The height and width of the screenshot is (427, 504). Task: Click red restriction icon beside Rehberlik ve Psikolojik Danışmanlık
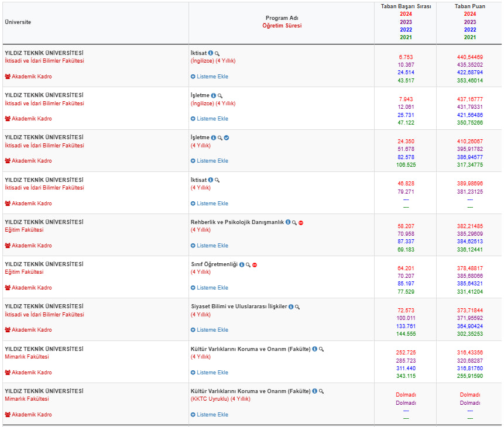301,223
